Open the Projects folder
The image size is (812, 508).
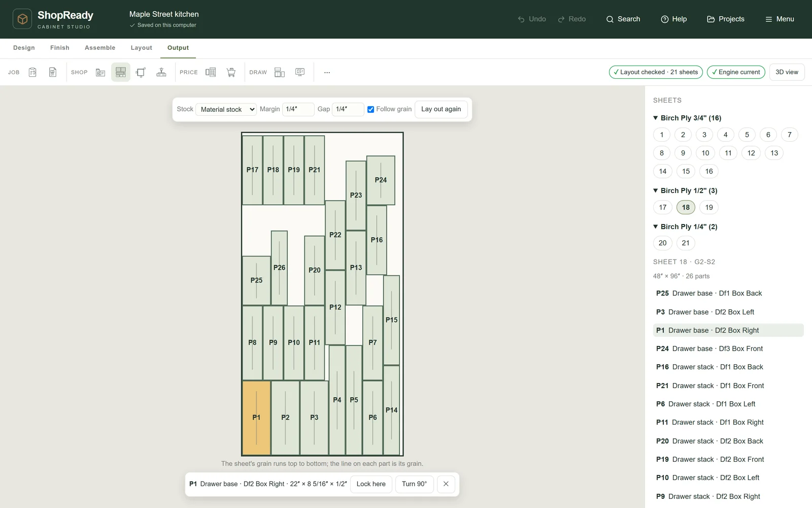pos(726,19)
